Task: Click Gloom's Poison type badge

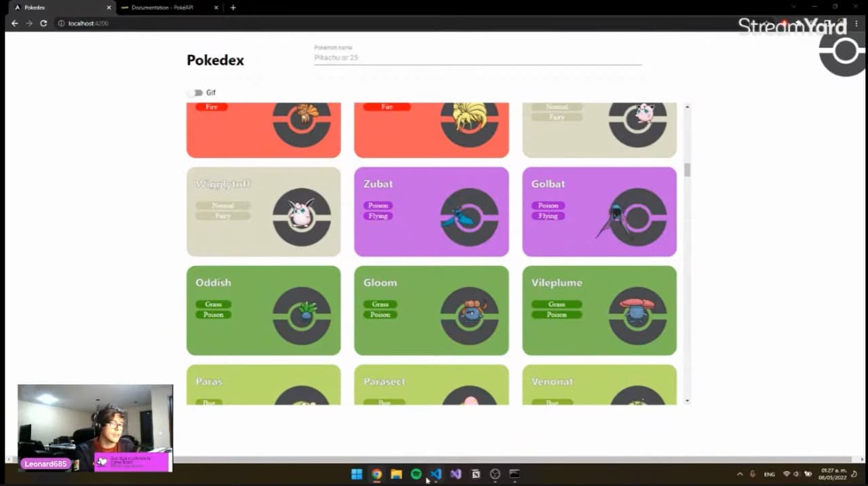Action: coord(380,314)
